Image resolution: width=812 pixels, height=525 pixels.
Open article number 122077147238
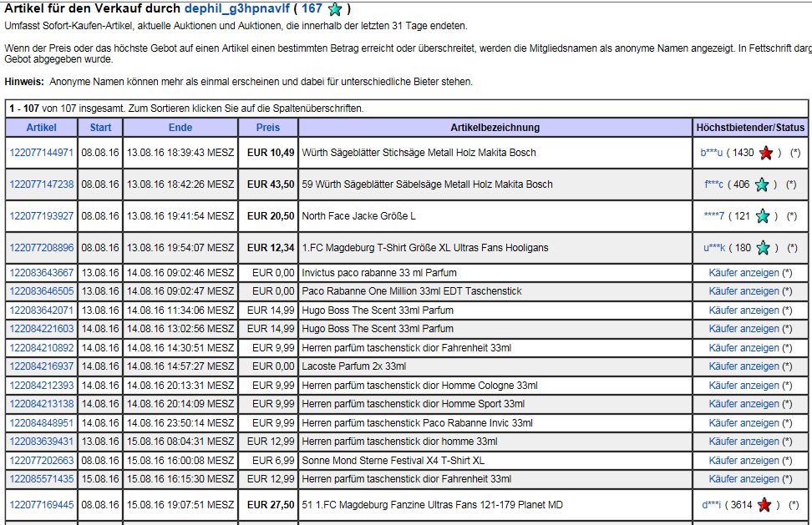click(42, 184)
